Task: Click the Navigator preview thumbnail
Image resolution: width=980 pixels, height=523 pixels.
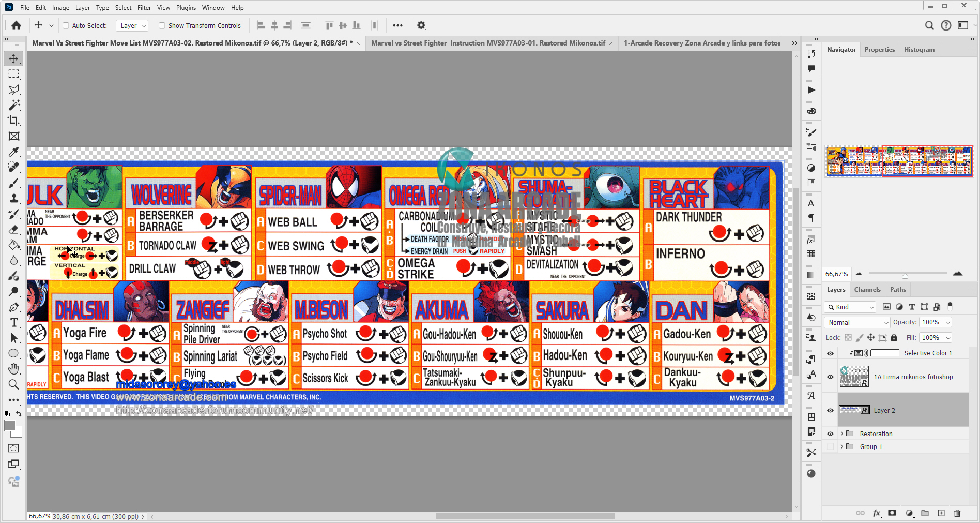Action: pyautogui.click(x=899, y=161)
